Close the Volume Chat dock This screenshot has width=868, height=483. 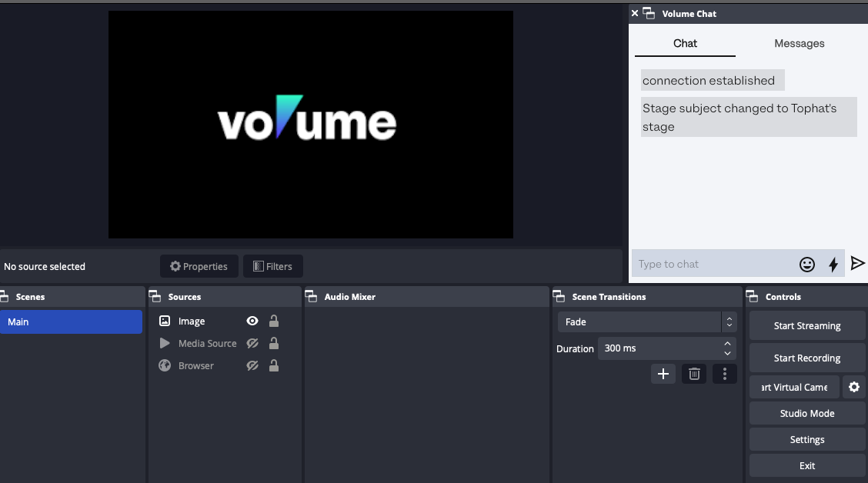pyautogui.click(x=635, y=13)
